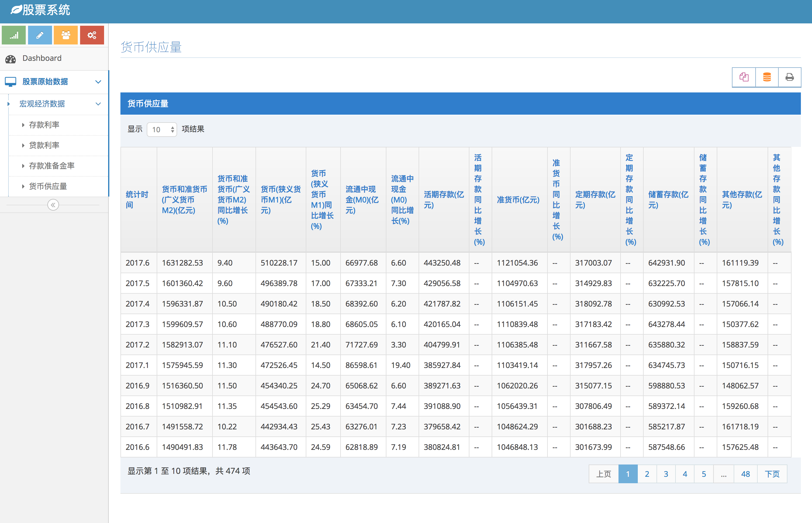This screenshot has width=812, height=523.
Task: Click the 下页 next page button
Action: click(772, 474)
